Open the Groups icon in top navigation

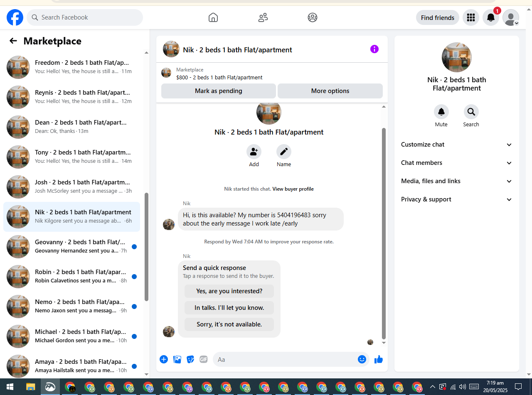[x=313, y=17]
